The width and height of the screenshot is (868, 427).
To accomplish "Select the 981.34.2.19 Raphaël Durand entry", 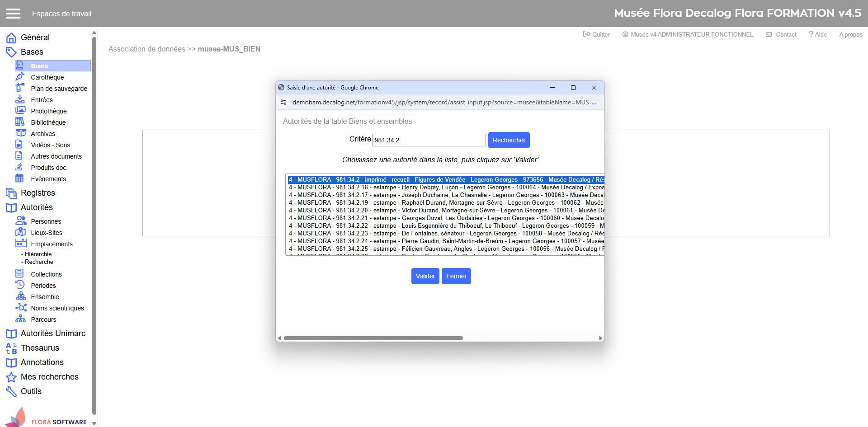I will point(445,203).
